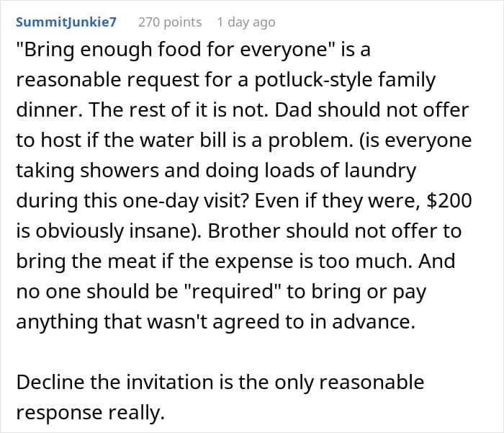Click the 270 points score
The height and width of the screenshot is (433, 504).
point(170,22)
